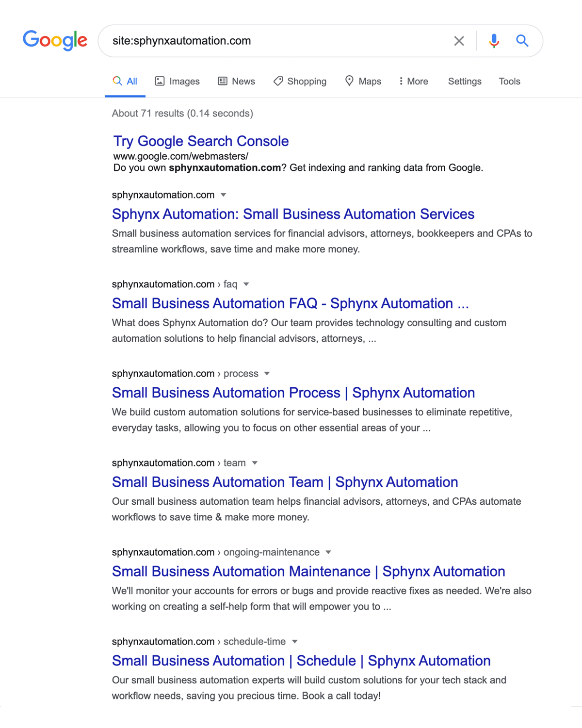This screenshot has height=728, width=582.
Task: Clear the search query with the X icon
Action: (x=460, y=41)
